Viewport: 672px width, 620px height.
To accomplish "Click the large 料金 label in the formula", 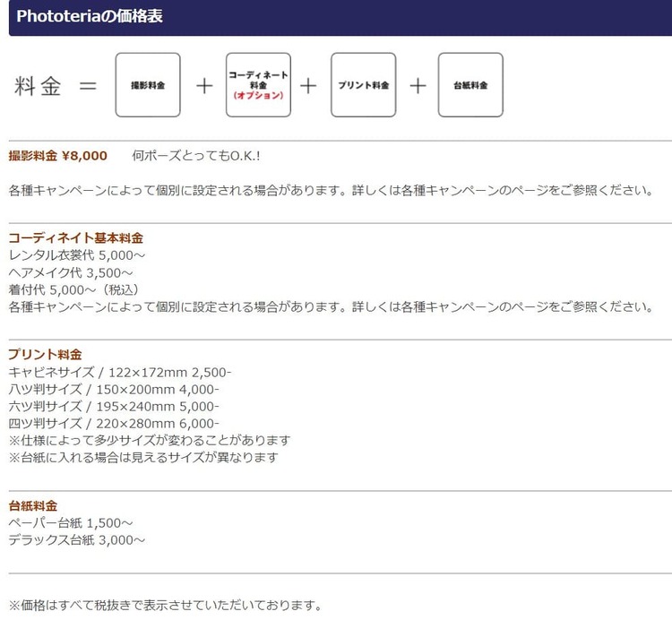I will (x=38, y=86).
